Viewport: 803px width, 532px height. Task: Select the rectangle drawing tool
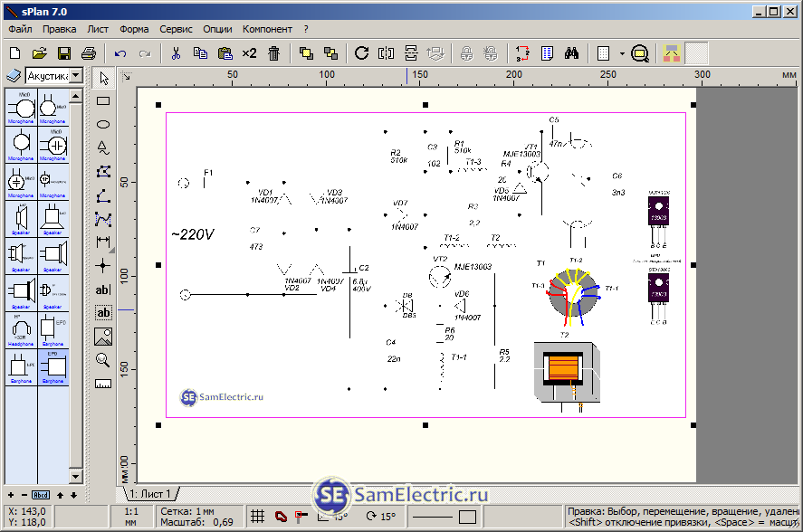click(x=103, y=100)
